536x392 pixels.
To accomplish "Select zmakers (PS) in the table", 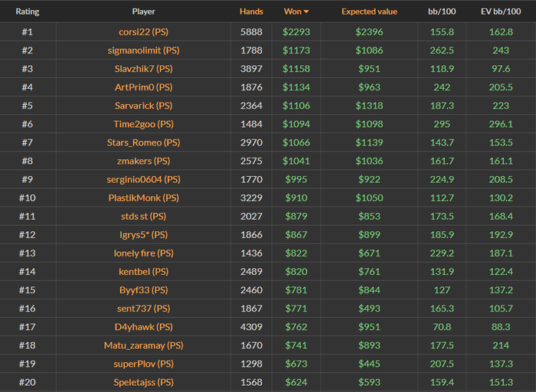I will [x=143, y=161].
